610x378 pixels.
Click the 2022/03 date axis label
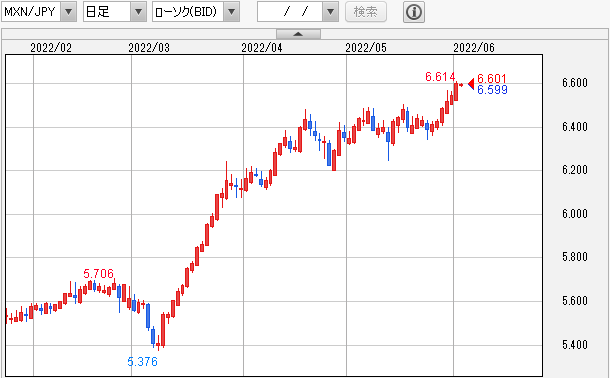point(149,48)
